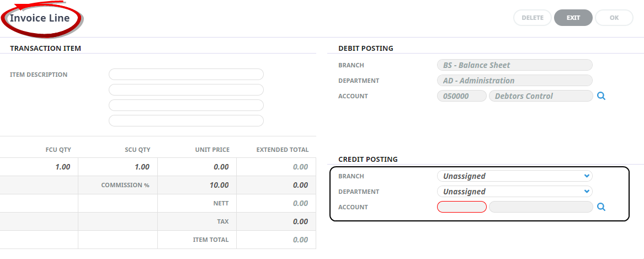644x259 pixels.
Task: Click the fourth Item Description line
Action: (x=186, y=121)
